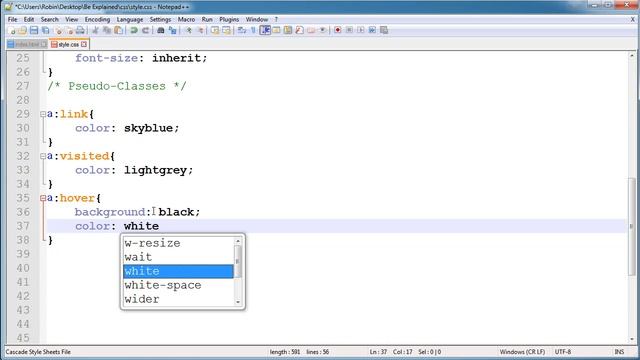Toggle INS insert mode in status bar
640x360 pixels.
(x=619, y=352)
